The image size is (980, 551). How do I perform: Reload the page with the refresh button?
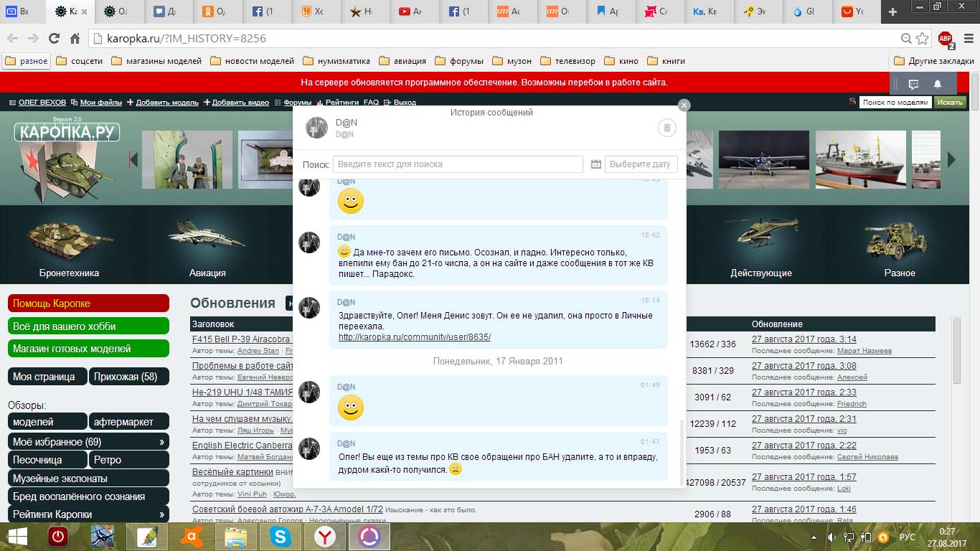(54, 38)
